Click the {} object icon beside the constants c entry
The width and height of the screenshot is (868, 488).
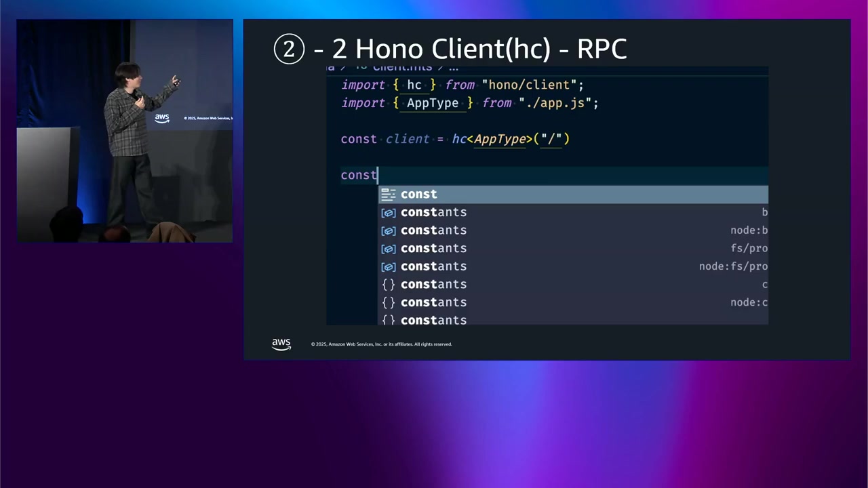click(x=388, y=284)
